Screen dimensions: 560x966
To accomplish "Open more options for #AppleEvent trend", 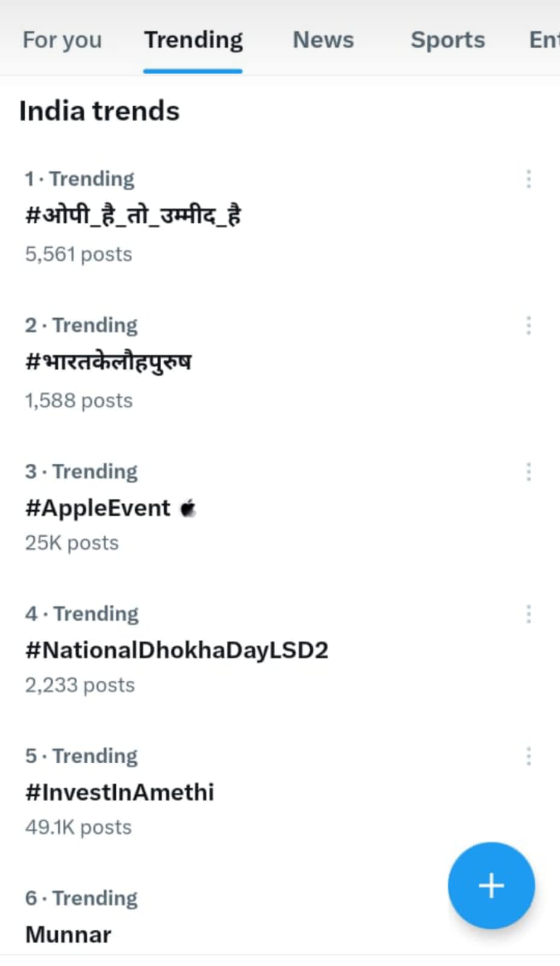I will (x=529, y=472).
